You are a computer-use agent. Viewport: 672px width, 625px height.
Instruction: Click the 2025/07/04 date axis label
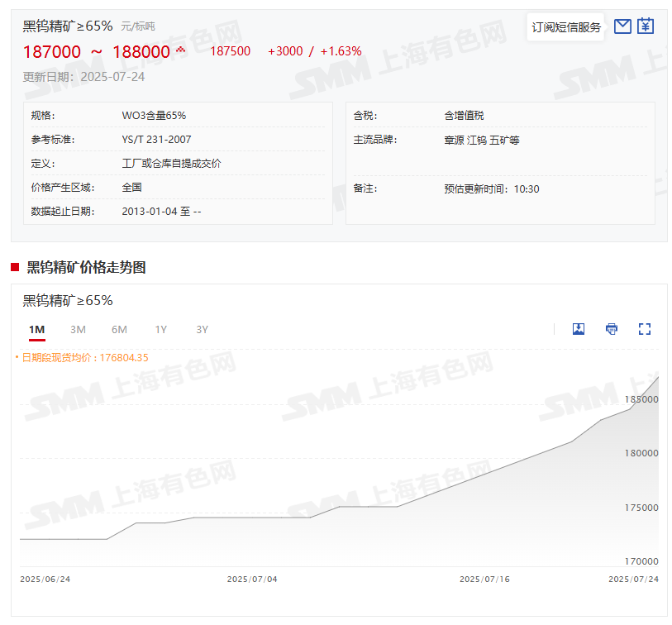click(x=252, y=580)
